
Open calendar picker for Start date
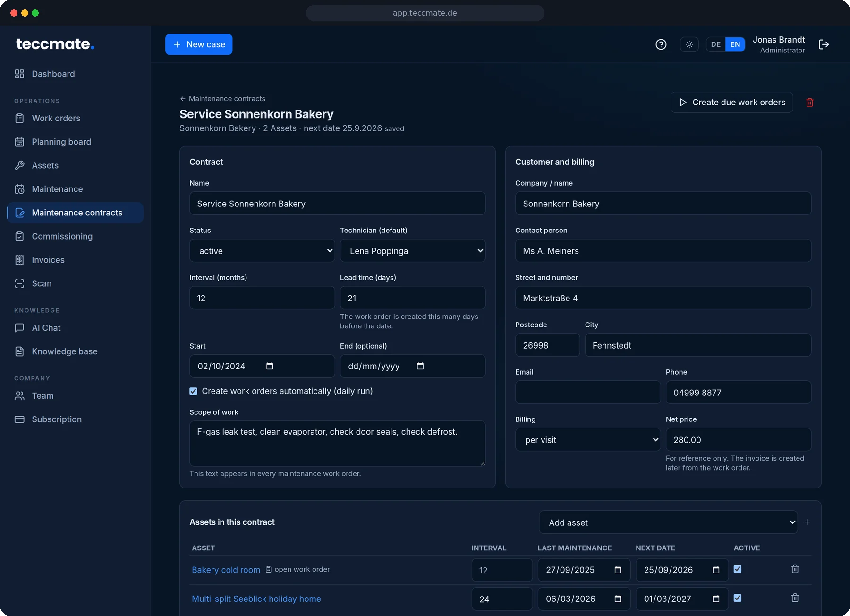[270, 366]
